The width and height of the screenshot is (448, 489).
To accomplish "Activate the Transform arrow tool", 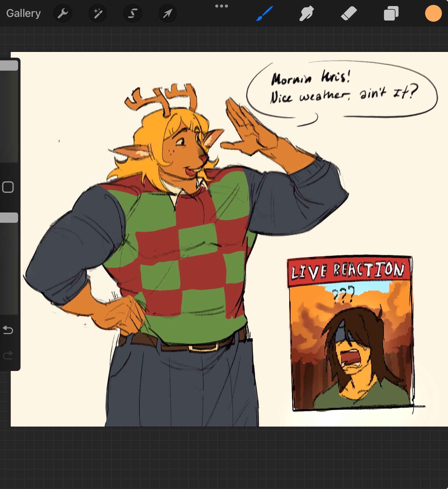I will 168,13.
